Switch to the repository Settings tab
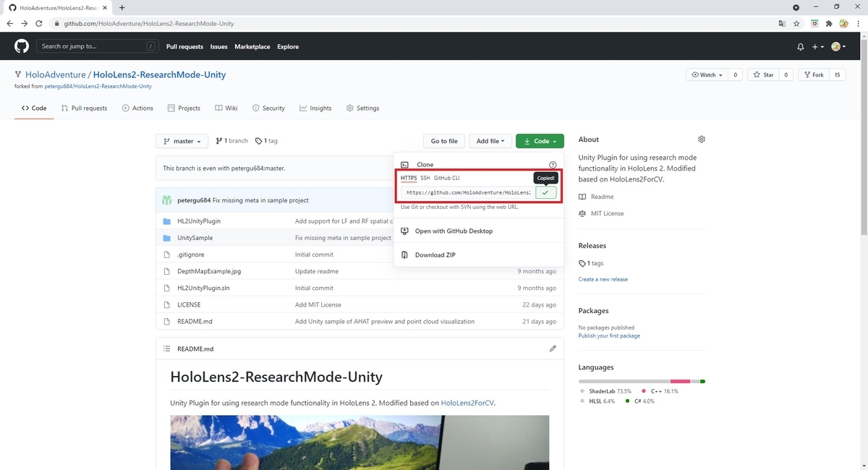The width and height of the screenshot is (868, 470). [x=363, y=108]
